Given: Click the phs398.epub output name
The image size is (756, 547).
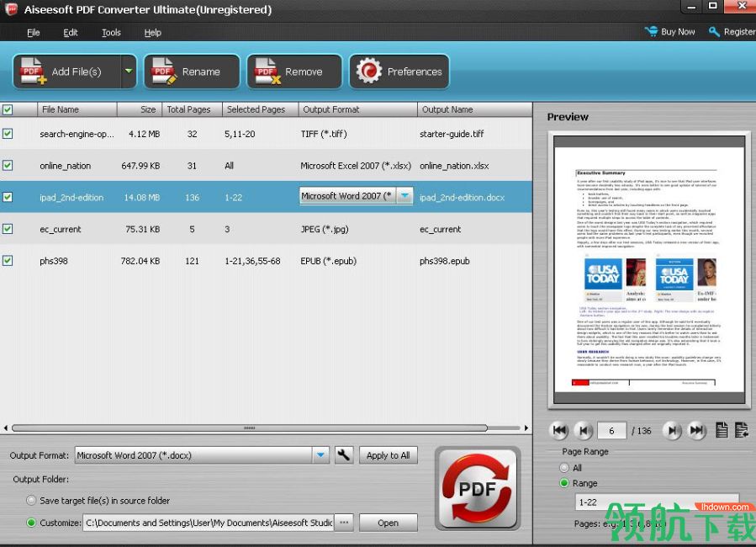Looking at the screenshot, I should point(445,261).
